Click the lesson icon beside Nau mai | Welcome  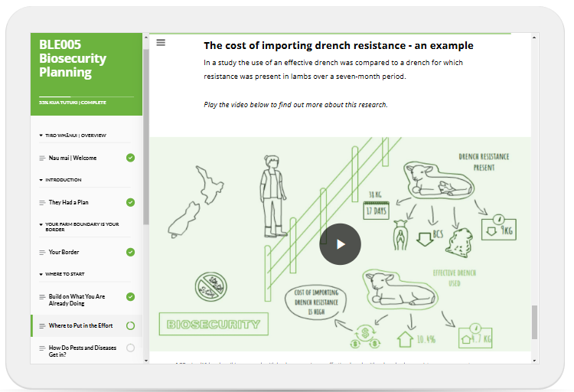[x=42, y=158]
